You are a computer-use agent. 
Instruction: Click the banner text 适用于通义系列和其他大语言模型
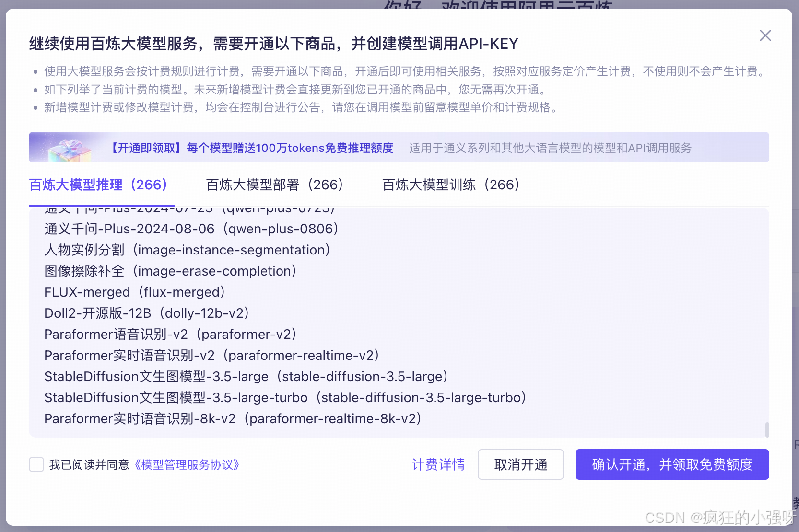[551, 148]
